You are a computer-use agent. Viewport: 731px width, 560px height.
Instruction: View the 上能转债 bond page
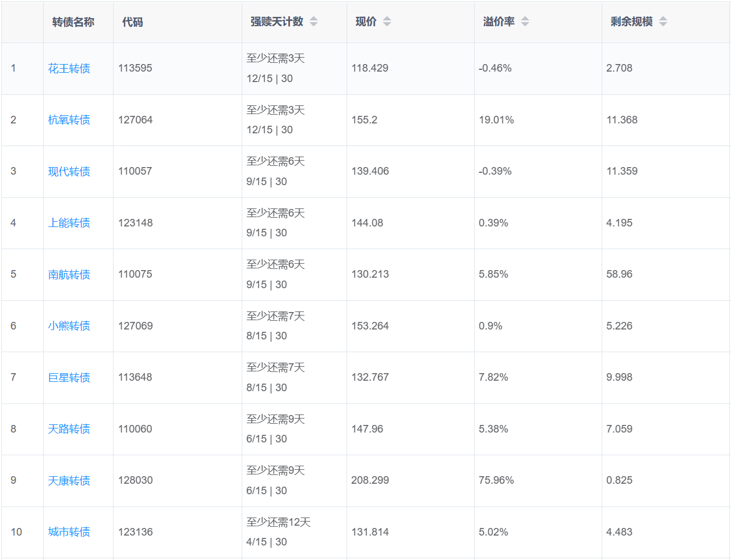click(x=69, y=223)
